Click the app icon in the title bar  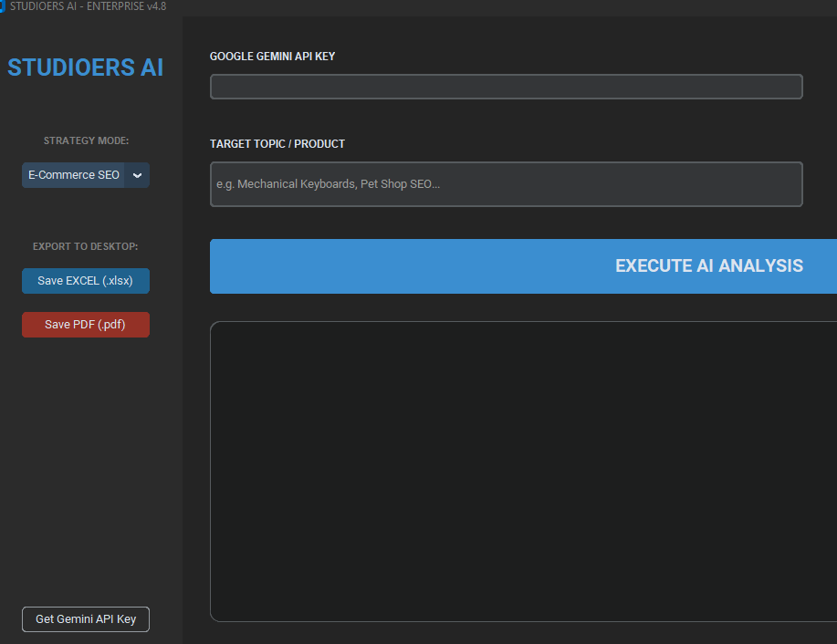tap(2, 6)
